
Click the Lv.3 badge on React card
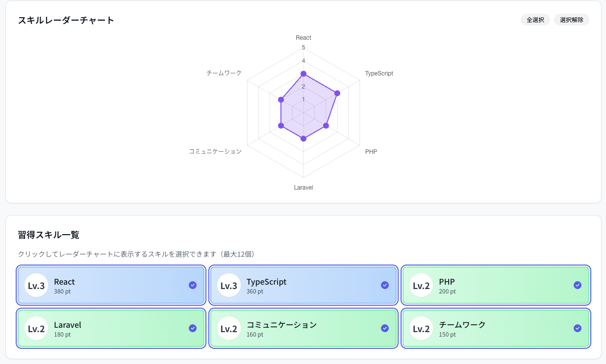[36, 286]
